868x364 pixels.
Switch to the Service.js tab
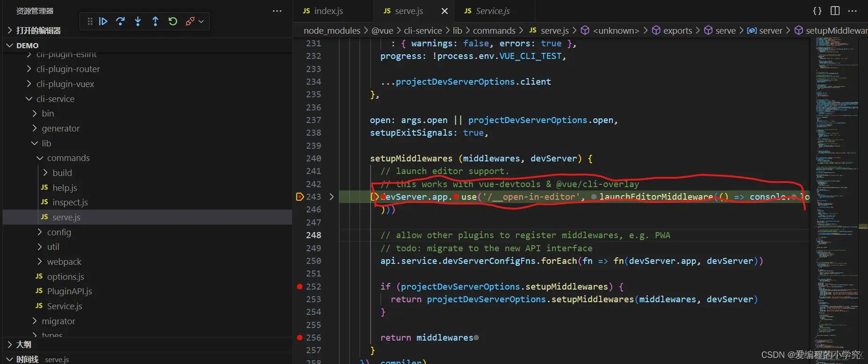[x=493, y=11]
